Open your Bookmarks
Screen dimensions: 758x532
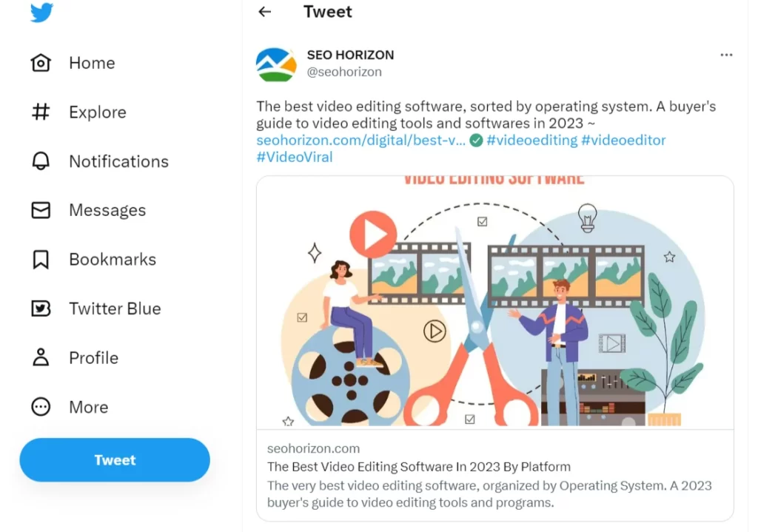pos(112,259)
